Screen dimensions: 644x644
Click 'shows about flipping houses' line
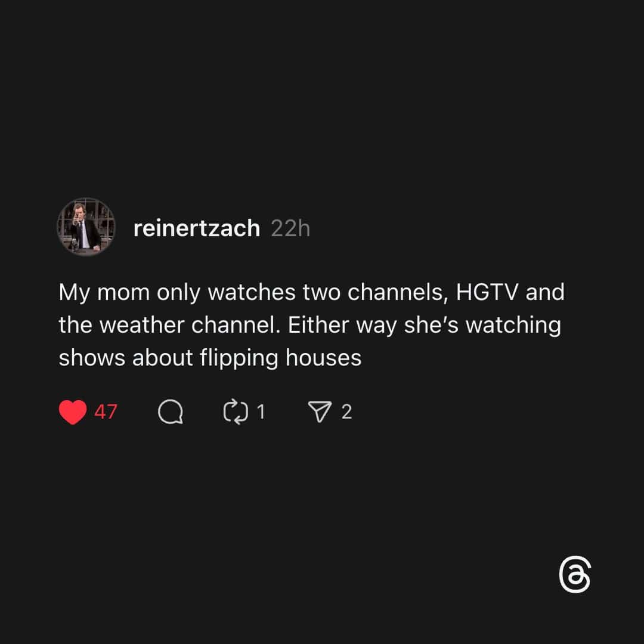(x=210, y=358)
